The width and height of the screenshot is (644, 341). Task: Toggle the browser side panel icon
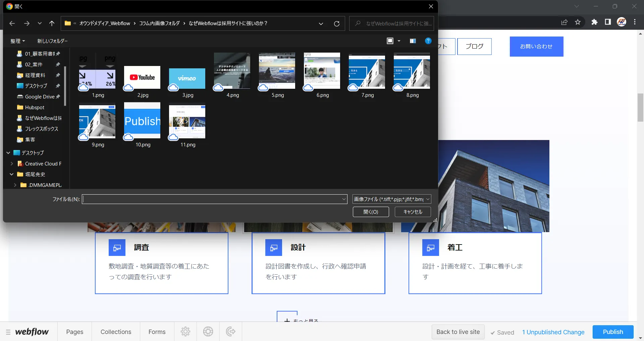tap(608, 22)
